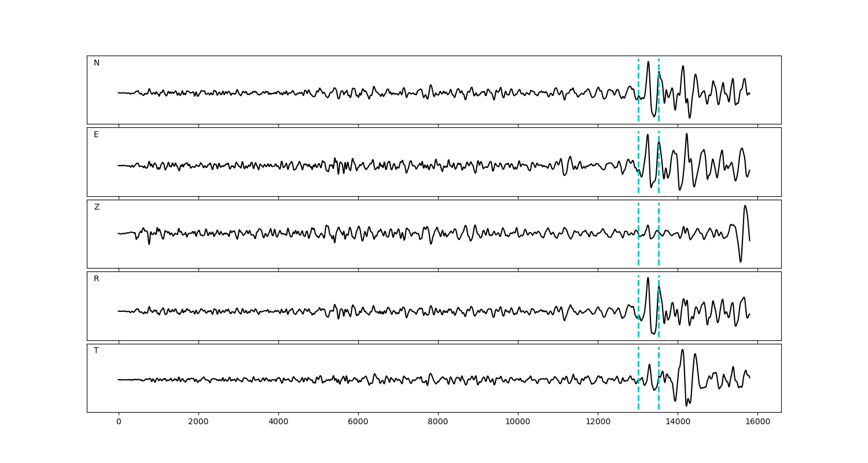868x463 pixels.
Task: Click the N component label
Action: point(97,63)
